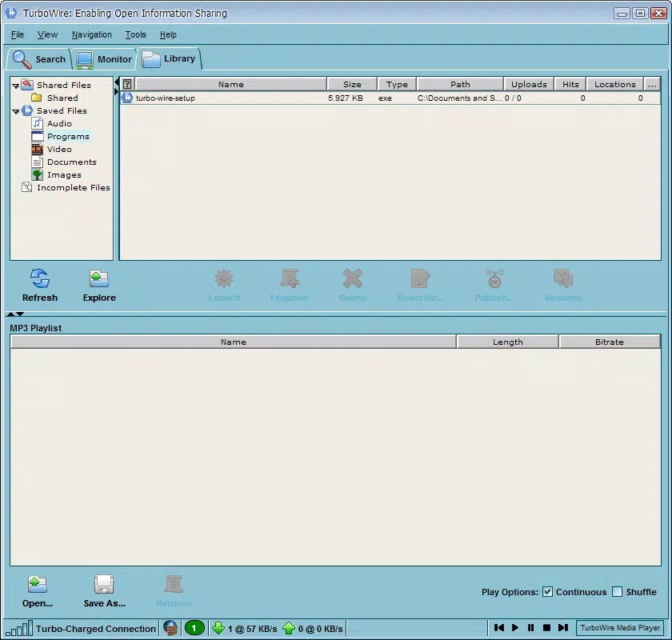Open the Tools menu
672x640 pixels.
coord(135,34)
